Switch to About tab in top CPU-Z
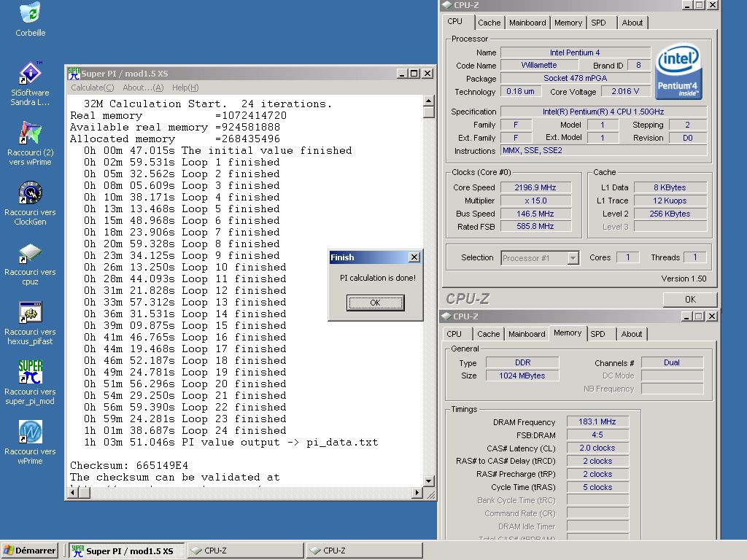Screen dimensions: 747x560 click(632, 23)
